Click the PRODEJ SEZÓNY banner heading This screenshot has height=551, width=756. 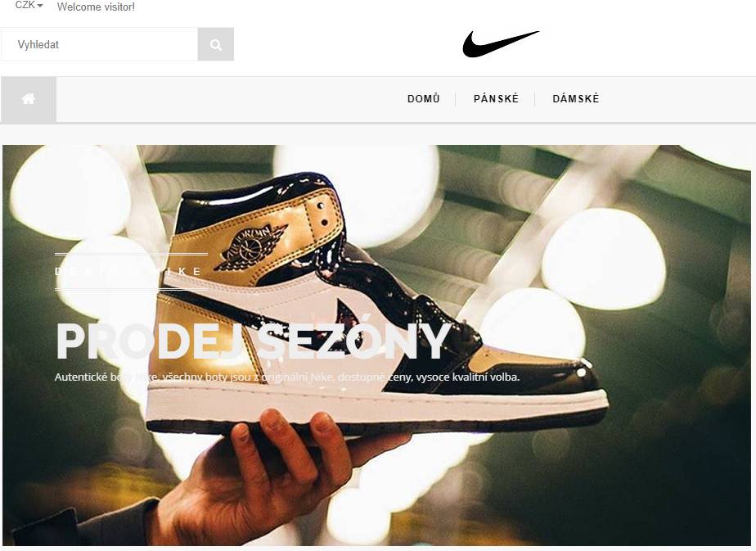click(x=253, y=341)
